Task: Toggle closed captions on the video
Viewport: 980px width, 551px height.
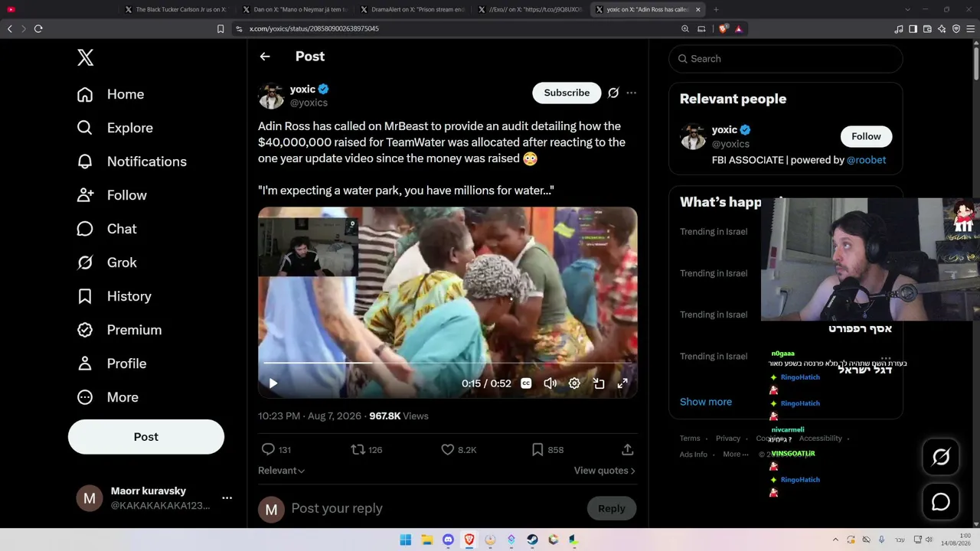Action: click(526, 383)
